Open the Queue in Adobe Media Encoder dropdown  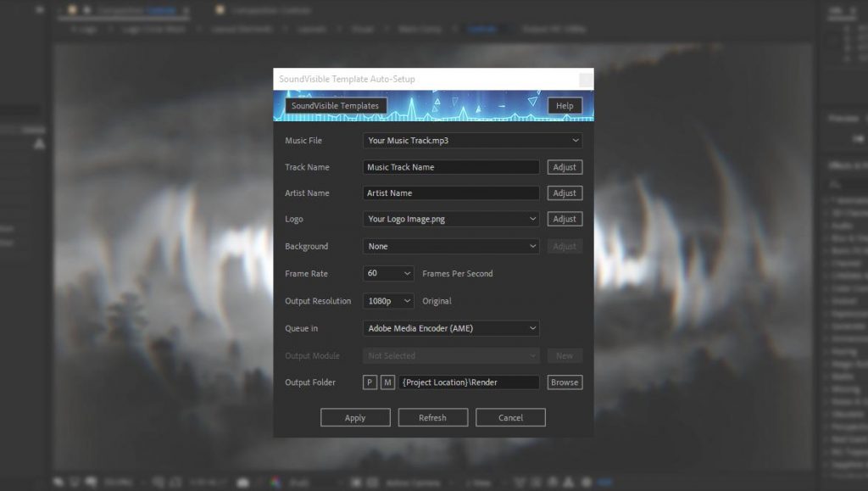click(x=451, y=328)
